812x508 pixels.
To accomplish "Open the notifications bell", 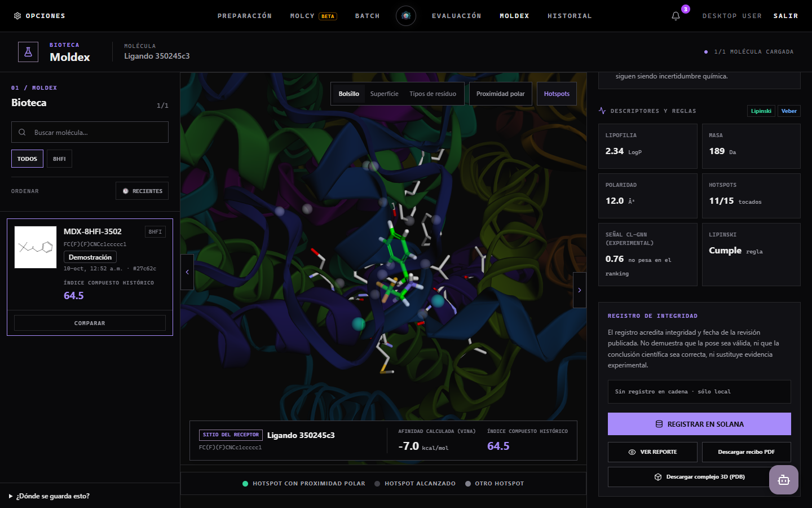I will click(x=676, y=16).
